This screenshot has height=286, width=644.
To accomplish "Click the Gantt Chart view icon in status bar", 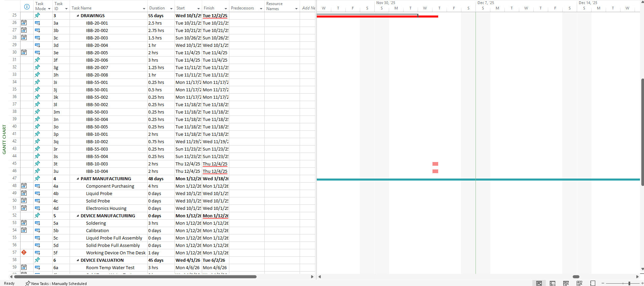I will pos(539,283).
